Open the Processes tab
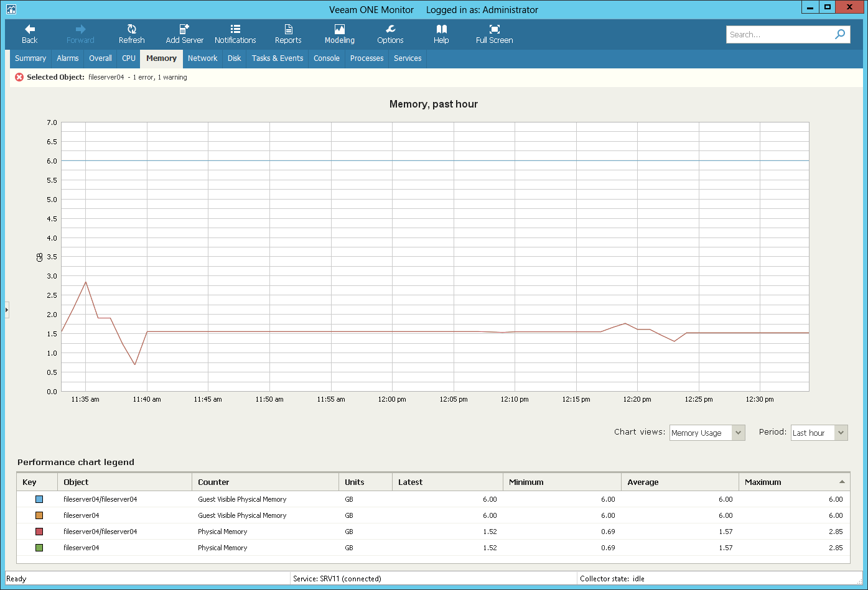The height and width of the screenshot is (590, 868). coord(367,58)
